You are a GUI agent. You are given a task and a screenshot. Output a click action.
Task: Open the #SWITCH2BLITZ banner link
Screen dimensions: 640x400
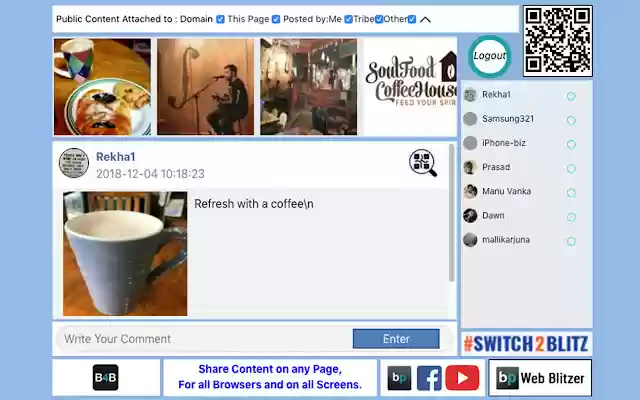pyautogui.click(x=527, y=344)
